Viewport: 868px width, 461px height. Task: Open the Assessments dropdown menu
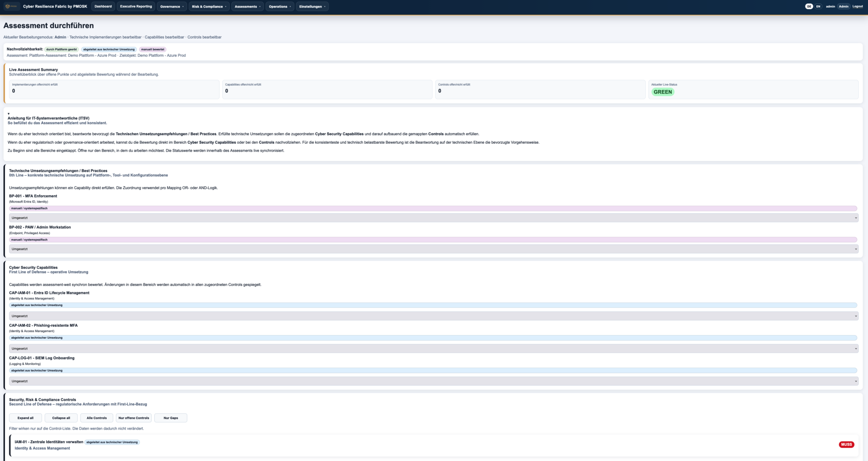tap(248, 6)
